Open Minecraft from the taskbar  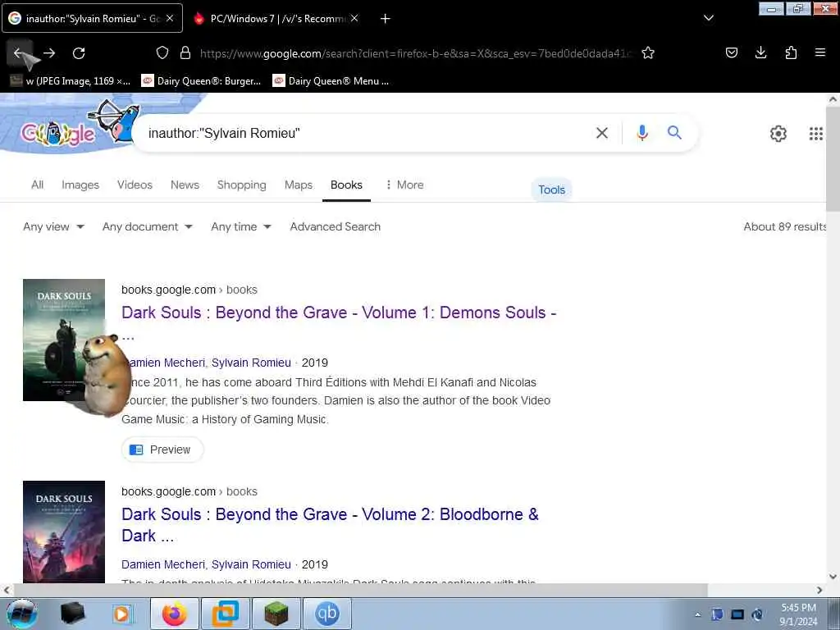[x=276, y=614]
